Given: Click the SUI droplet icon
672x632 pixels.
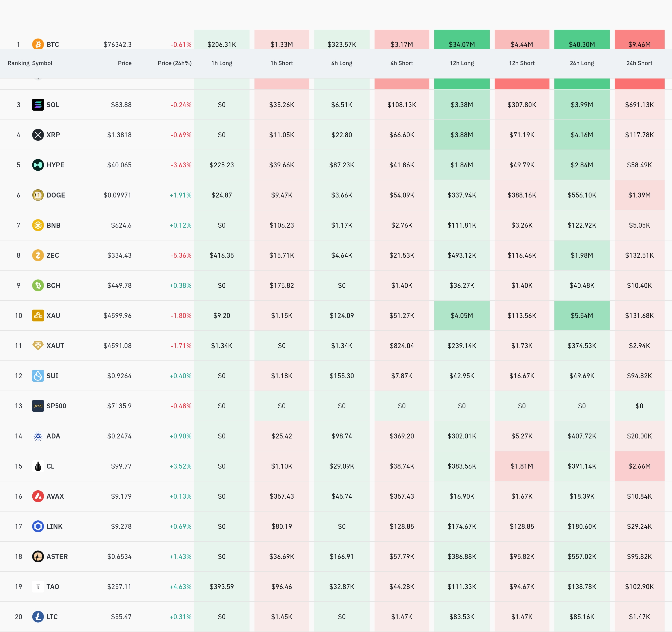Looking at the screenshot, I should 38,375.
